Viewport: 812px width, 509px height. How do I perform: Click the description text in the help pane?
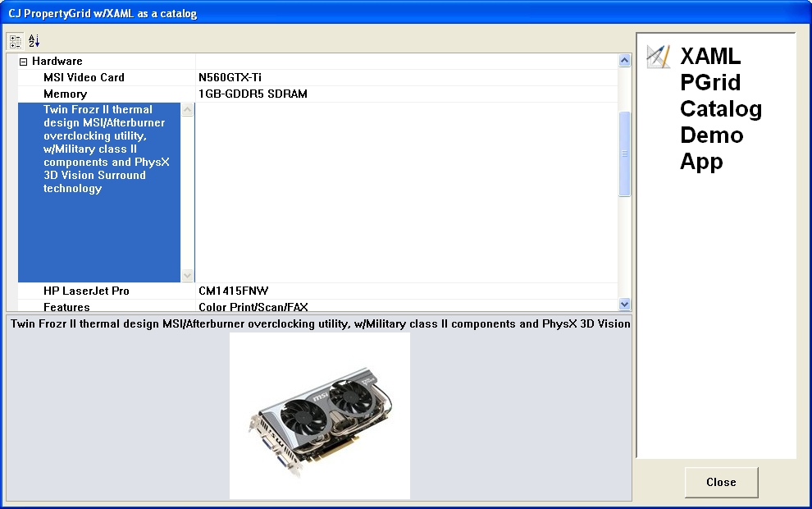click(x=320, y=324)
